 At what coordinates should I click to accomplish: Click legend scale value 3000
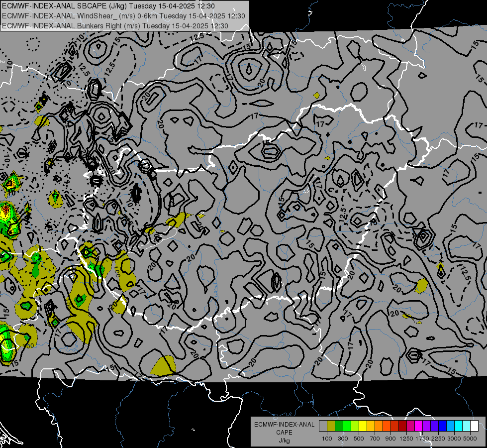(454, 439)
